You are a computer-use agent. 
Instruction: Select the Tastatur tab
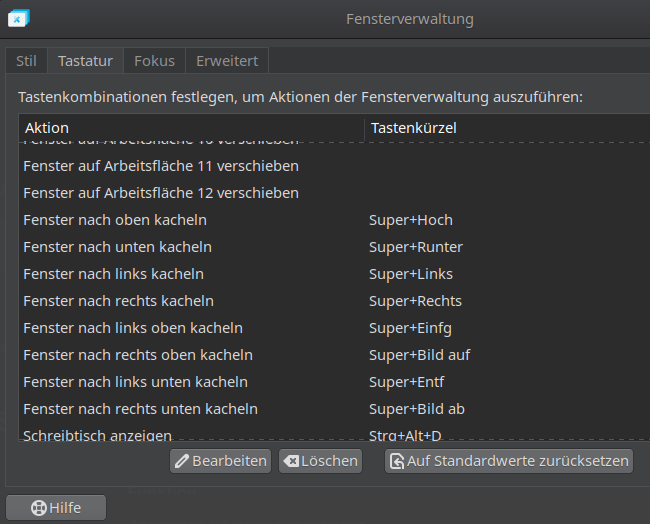(x=85, y=61)
